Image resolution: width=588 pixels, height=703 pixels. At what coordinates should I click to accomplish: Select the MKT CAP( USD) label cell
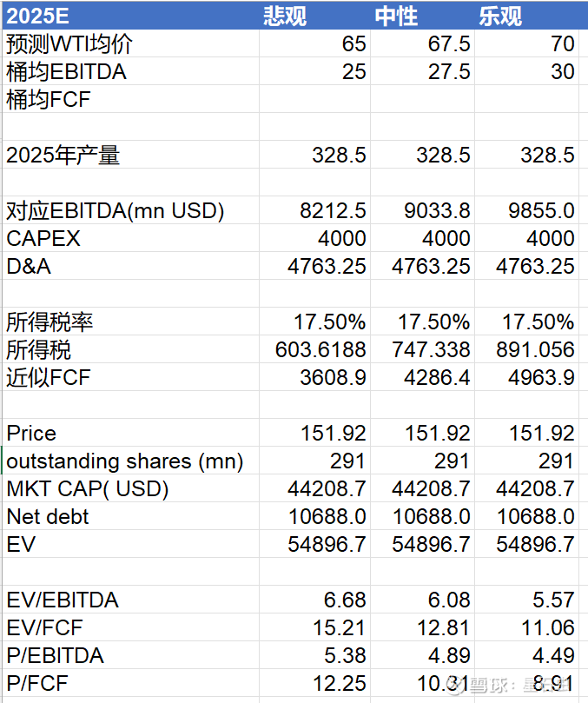coord(130,488)
